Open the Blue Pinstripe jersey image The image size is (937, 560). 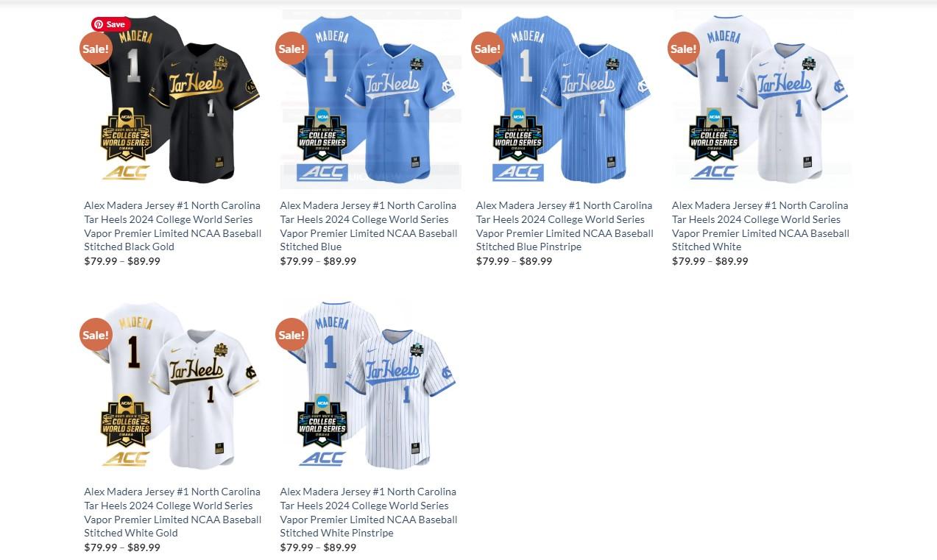pos(566,99)
